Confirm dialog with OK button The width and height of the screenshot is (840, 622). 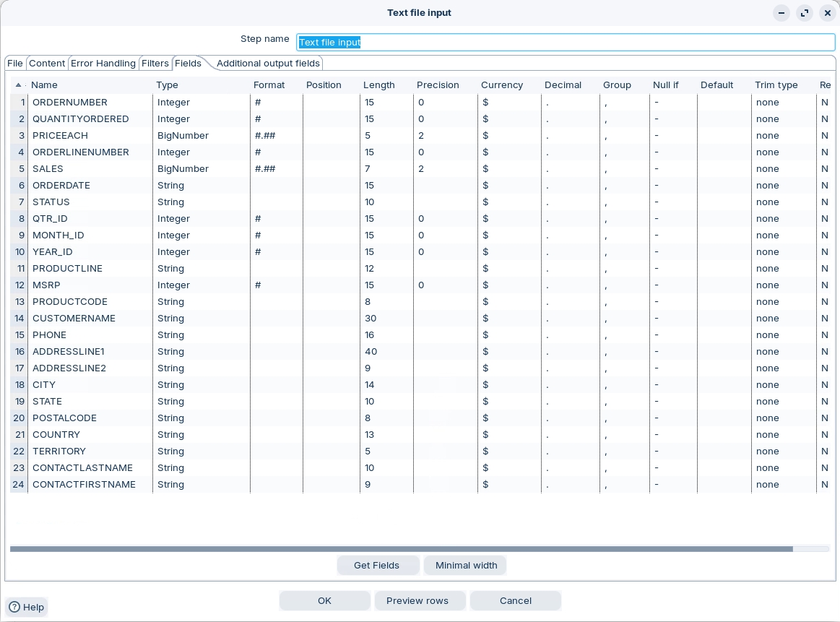[x=324, y=600]
